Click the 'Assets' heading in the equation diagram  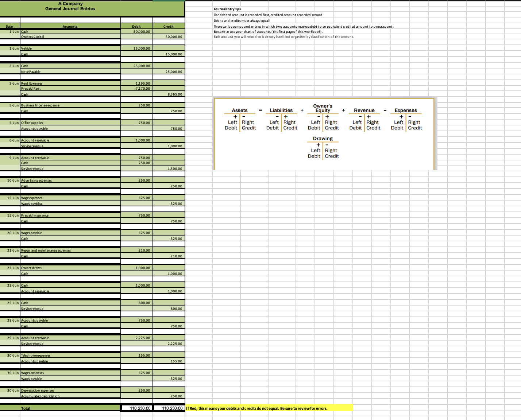pyautogui.click(x=240, y=110)
